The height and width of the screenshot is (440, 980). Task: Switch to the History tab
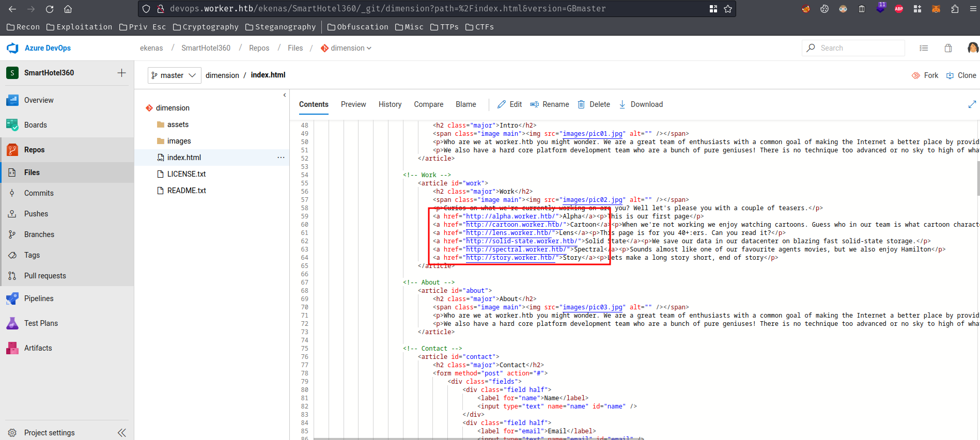pyautogui.click(x=390, y=104)
